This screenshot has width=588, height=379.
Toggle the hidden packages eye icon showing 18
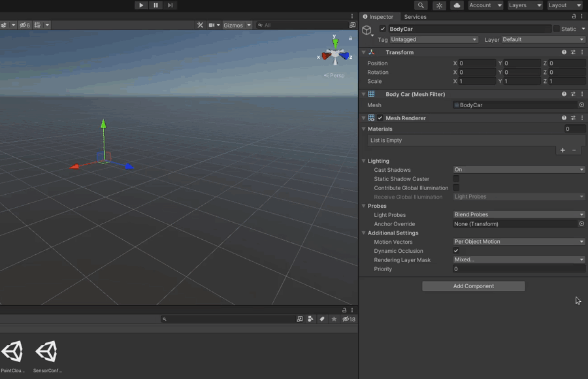pos(346,319)
